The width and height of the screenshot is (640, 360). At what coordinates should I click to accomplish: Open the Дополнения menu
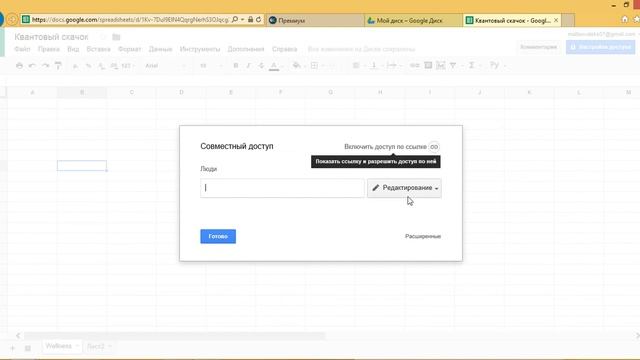(x=246, y=49)
